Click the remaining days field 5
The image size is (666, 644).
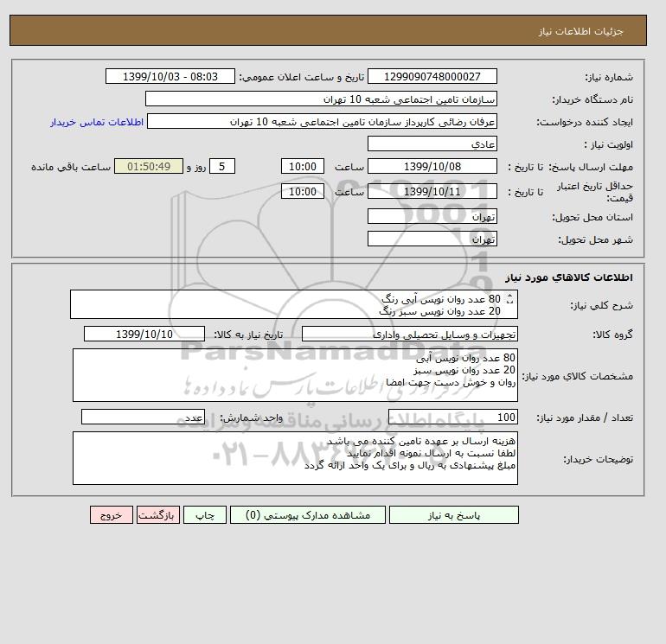222,167
